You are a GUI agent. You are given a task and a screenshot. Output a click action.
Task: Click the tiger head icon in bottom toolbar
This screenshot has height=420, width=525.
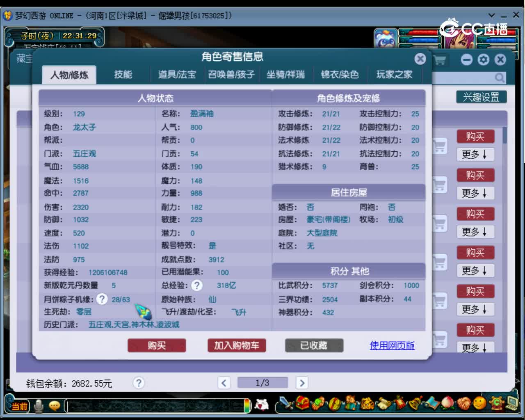pos(367,404)
